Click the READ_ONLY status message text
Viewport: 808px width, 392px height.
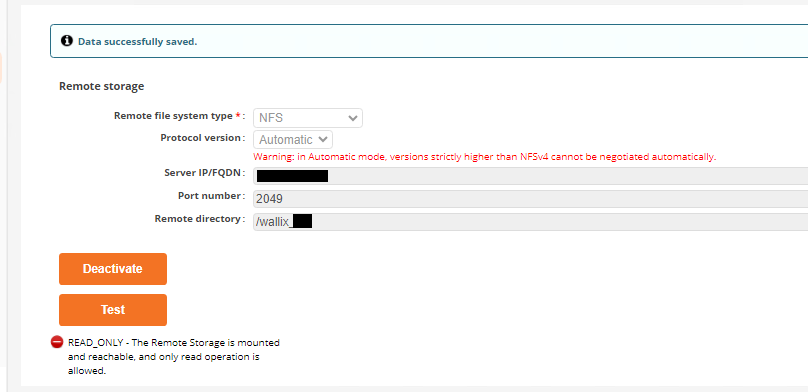[x=174, y=356]
